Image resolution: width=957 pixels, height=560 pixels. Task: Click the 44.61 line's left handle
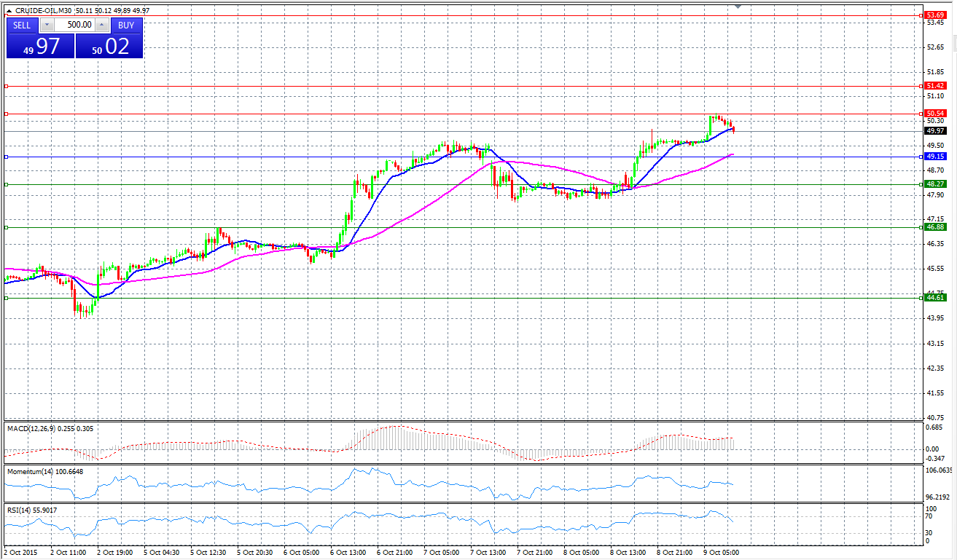pyautogui.click(x=6, y=298)
